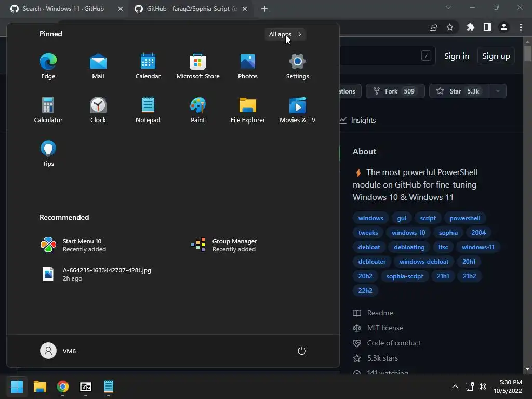
Task: Open Chrome three-dot menu
Action: click(x=521, y=27)
